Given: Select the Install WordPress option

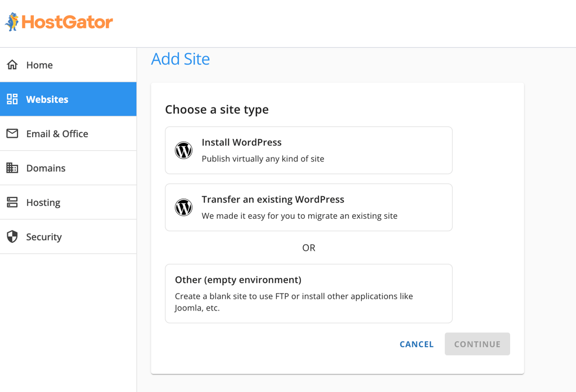Looking at the screenshot, I should (309, 150).
